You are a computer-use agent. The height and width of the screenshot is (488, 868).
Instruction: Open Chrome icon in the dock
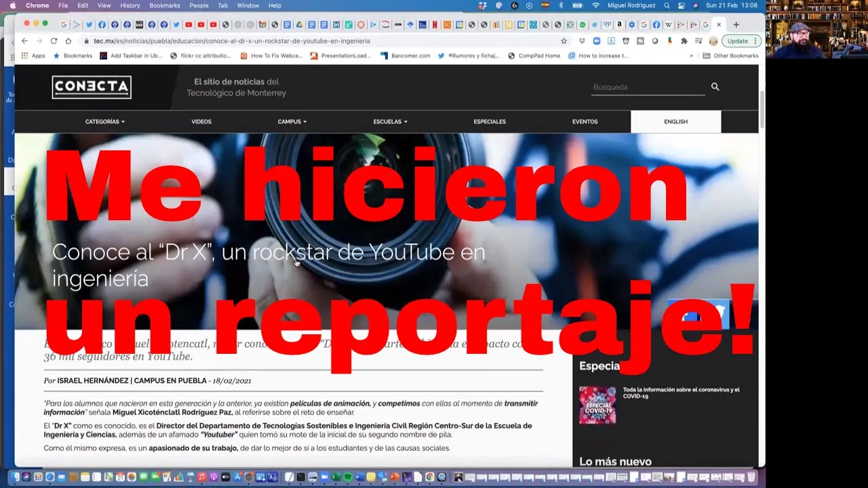429,477
